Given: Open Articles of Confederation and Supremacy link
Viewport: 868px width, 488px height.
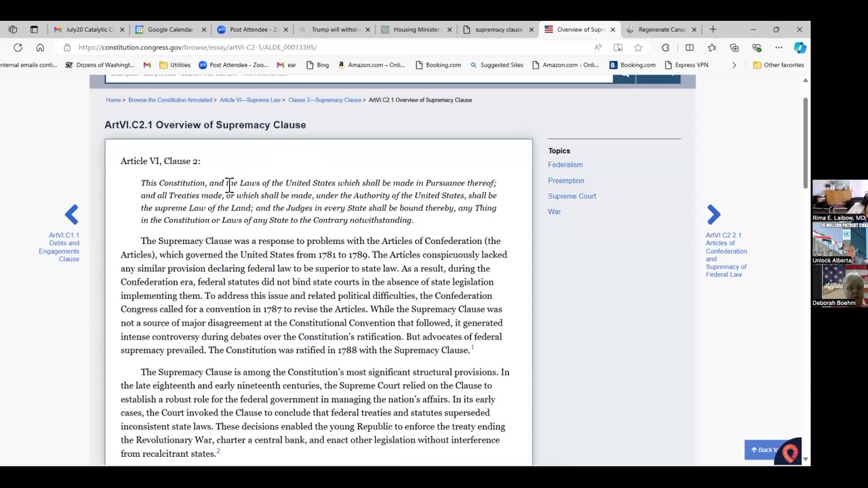Looking at the screenshot, I should (726, 255).
